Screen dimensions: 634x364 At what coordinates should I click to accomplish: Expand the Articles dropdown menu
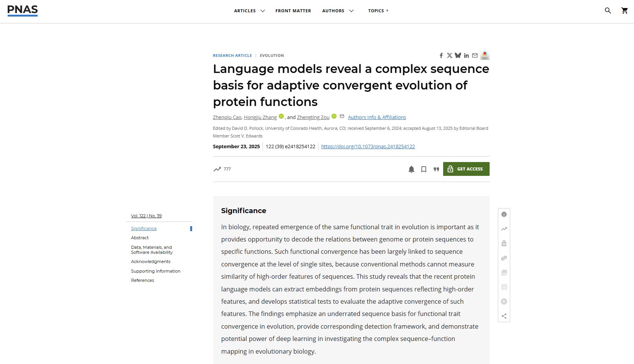pyautogui.click(x=249, y=11)
